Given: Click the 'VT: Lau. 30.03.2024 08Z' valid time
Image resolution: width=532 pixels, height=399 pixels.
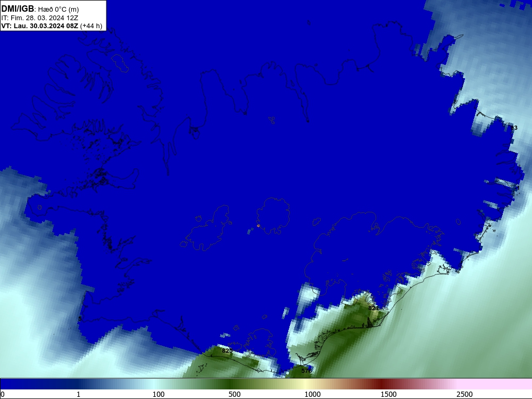Looking at the screenshot, I should [40, 26].
